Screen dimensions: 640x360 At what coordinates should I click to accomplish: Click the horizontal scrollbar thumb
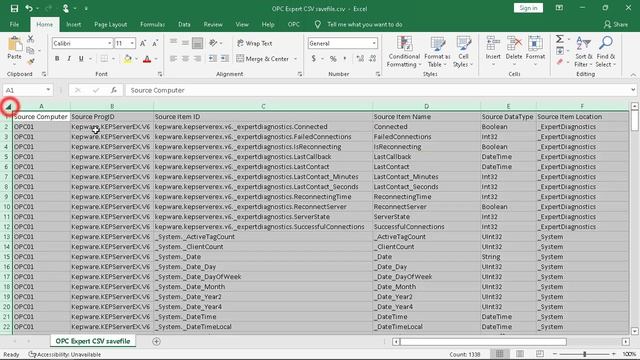point(483,342)
